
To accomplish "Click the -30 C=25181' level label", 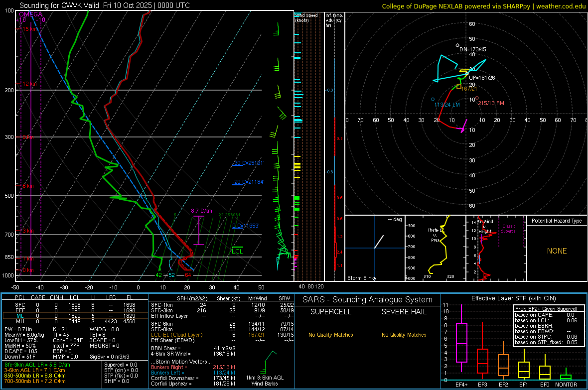I will (248, 163).
